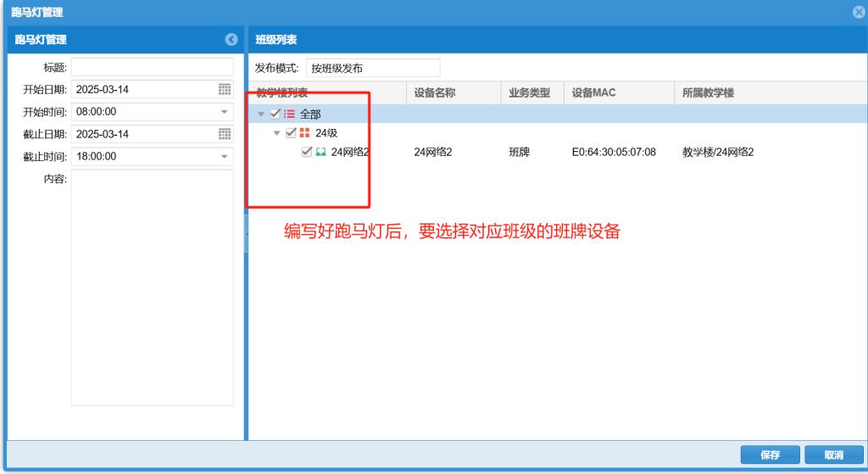The height and width of the screenshot is (474, 868).
Task: Click the MAC address E0:64:30:05:07:08
Action: (x=614, y=152)
